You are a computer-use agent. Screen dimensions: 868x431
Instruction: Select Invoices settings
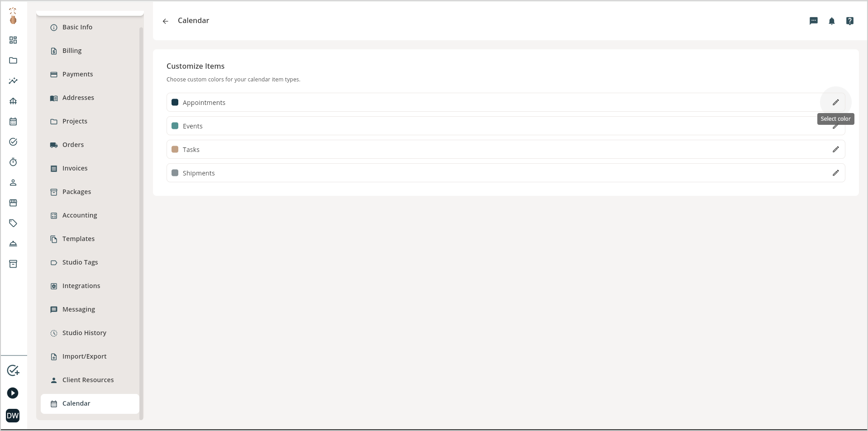tap(90, 168)
